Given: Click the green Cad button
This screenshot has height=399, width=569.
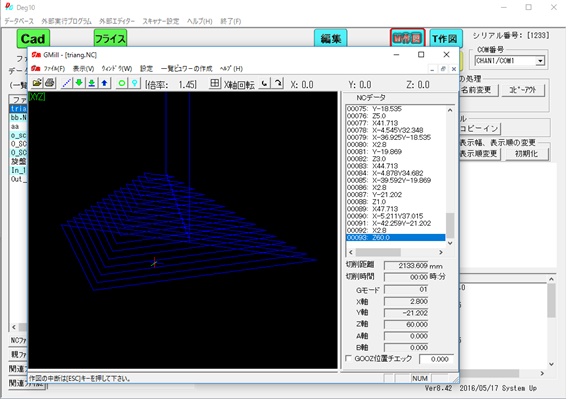Looking at the screenshot, I should 33,38.
